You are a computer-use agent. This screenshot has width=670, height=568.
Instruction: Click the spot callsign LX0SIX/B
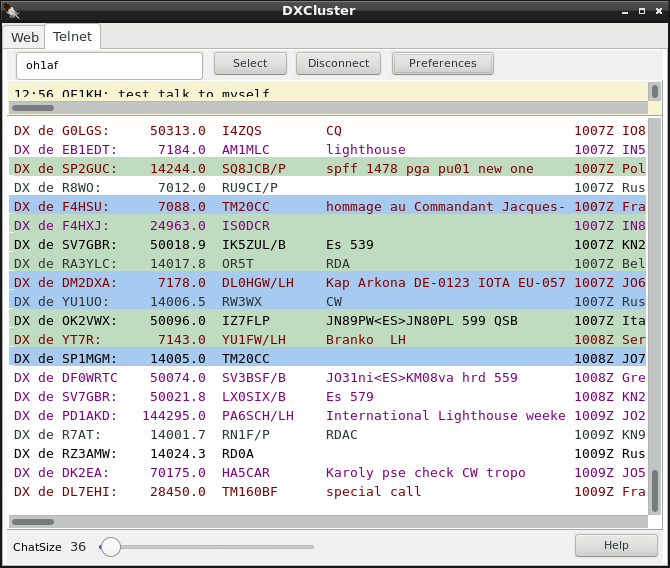(254, 397)
